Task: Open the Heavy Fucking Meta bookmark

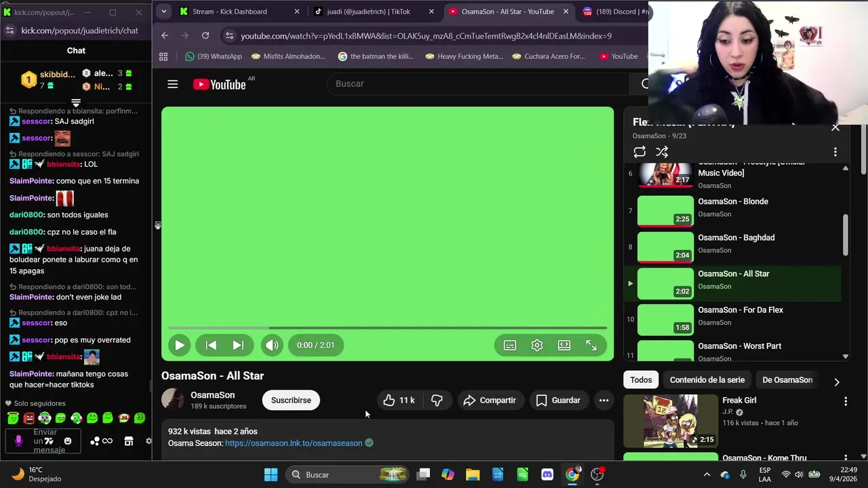Action: click(464, 56)
